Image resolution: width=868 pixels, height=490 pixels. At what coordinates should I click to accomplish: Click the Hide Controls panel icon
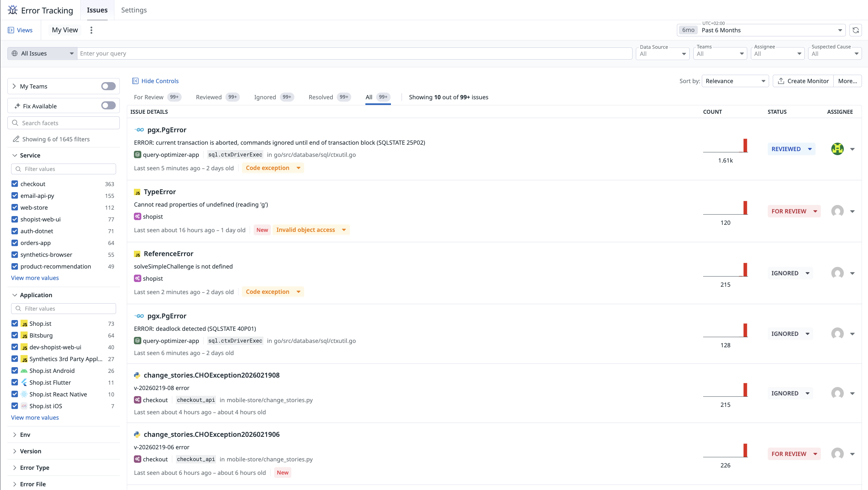point(135,81)
